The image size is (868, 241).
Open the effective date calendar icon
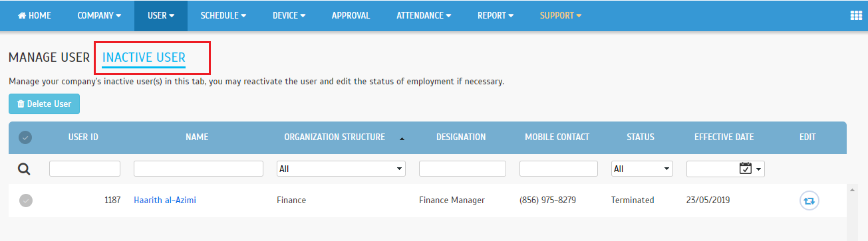tap(746, 169)
